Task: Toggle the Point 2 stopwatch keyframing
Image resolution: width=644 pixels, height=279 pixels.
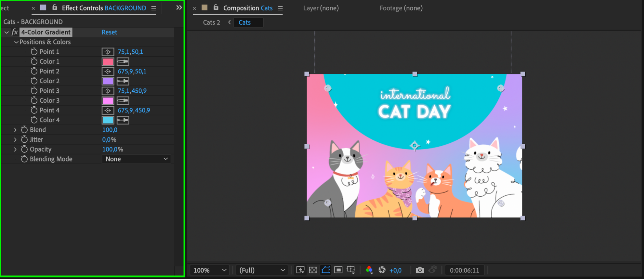Action: coord(34,71)
